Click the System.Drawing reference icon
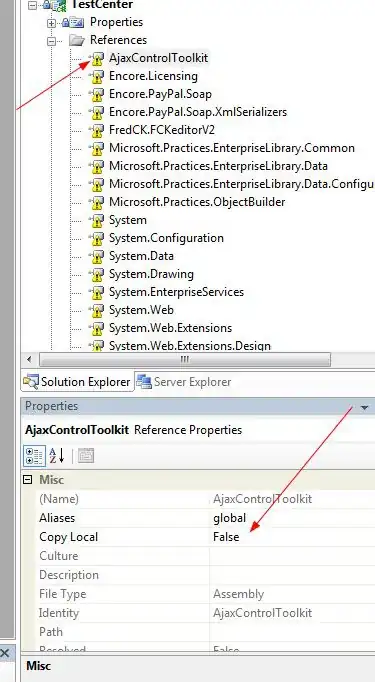Viewport: 375px width, 682px height. [96, 274]
